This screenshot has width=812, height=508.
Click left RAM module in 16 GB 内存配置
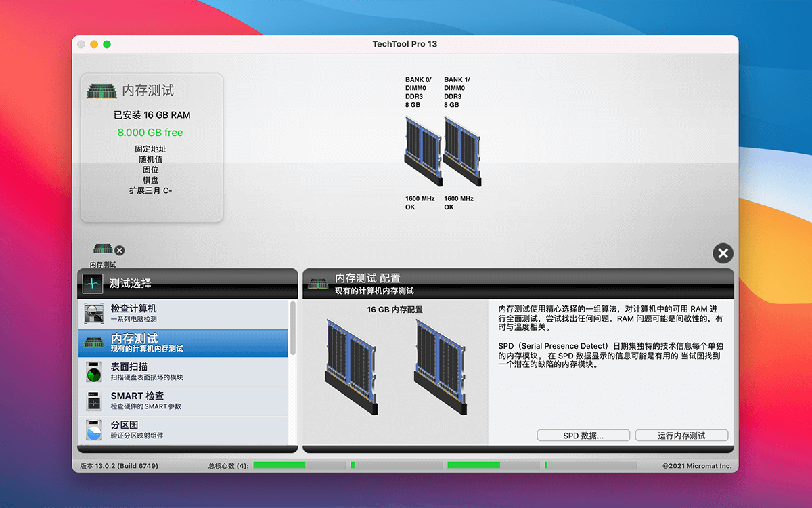click(351, 367)
